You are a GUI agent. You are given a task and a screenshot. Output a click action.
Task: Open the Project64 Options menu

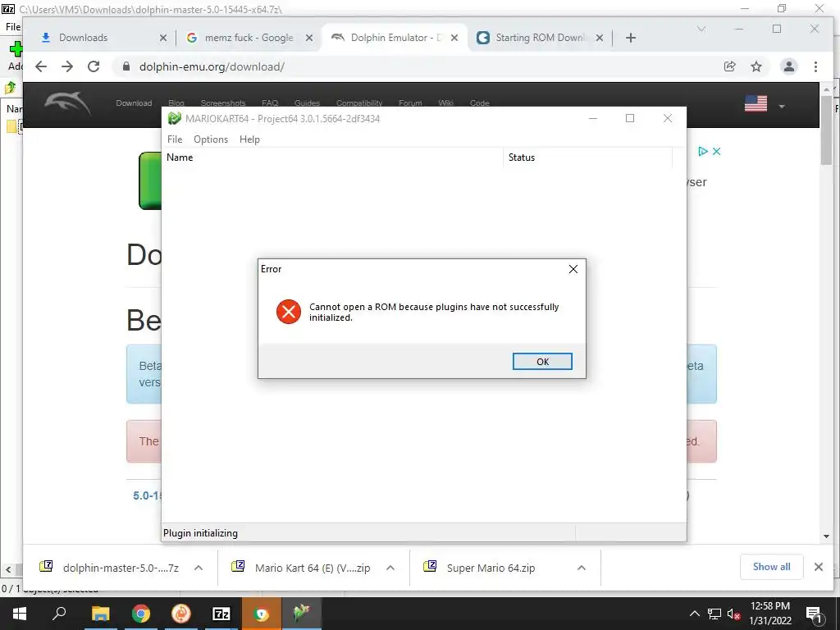pos(211,139)
